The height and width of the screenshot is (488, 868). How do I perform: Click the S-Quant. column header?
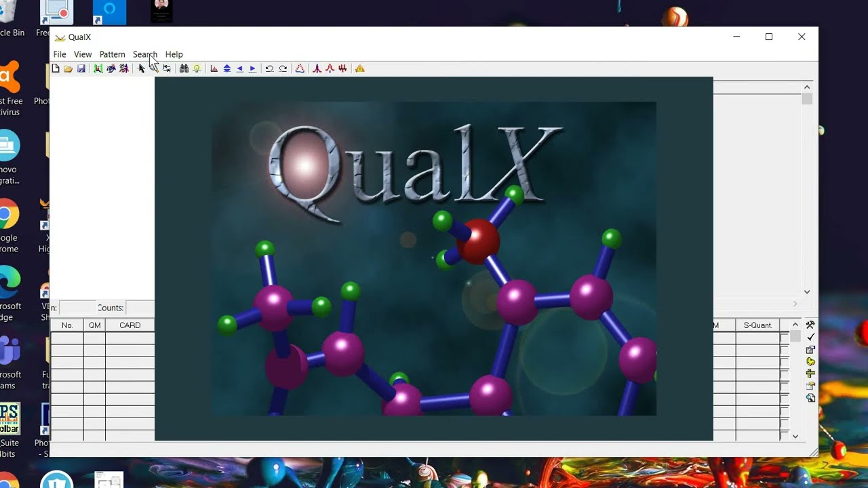(757, 325)
